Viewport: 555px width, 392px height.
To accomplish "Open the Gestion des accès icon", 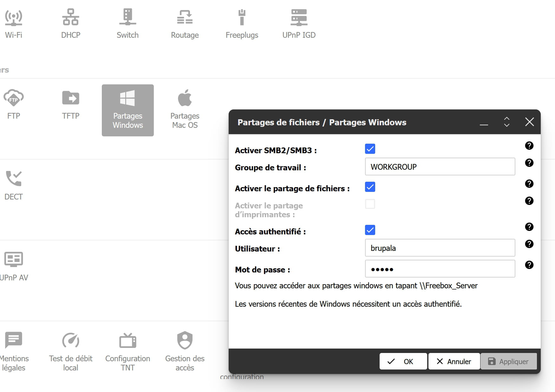I will (x=185, y=352).
